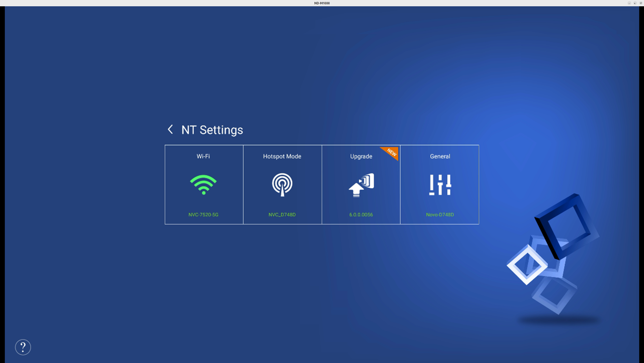This screenshot has height=363, width=644.
Task: Click the green Wi-Fi signal icon
Action: coord(203,184)
